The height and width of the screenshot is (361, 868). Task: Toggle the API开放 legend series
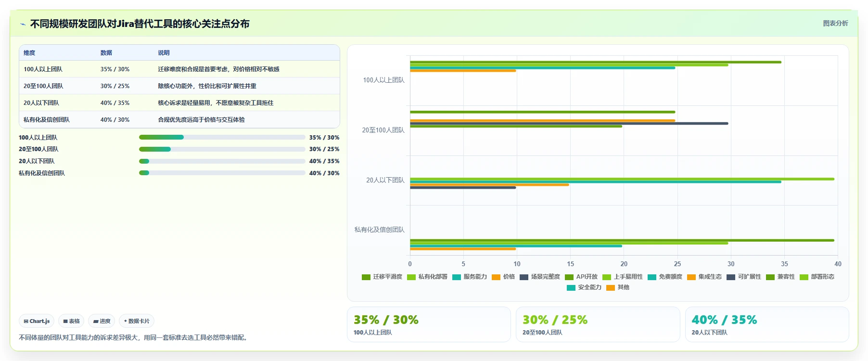tap(581, 277)
